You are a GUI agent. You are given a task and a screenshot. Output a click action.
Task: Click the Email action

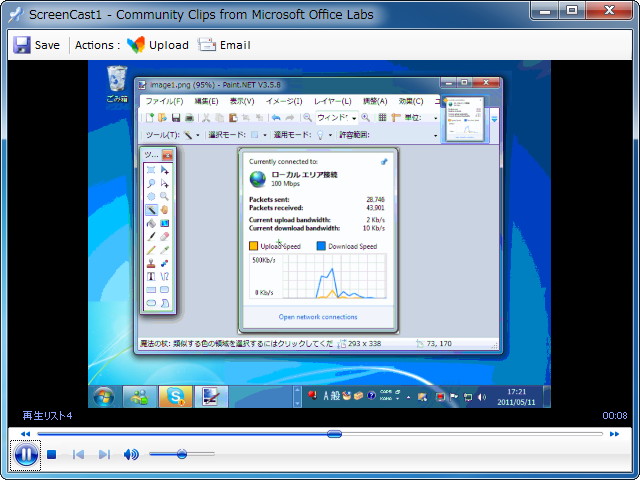(x=224, y=45)
